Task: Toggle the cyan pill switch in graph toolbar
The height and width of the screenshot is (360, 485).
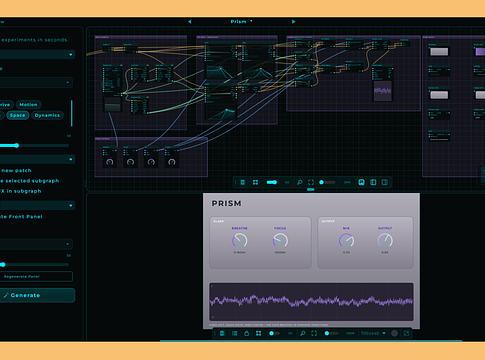Action: [x=272, y=182]
